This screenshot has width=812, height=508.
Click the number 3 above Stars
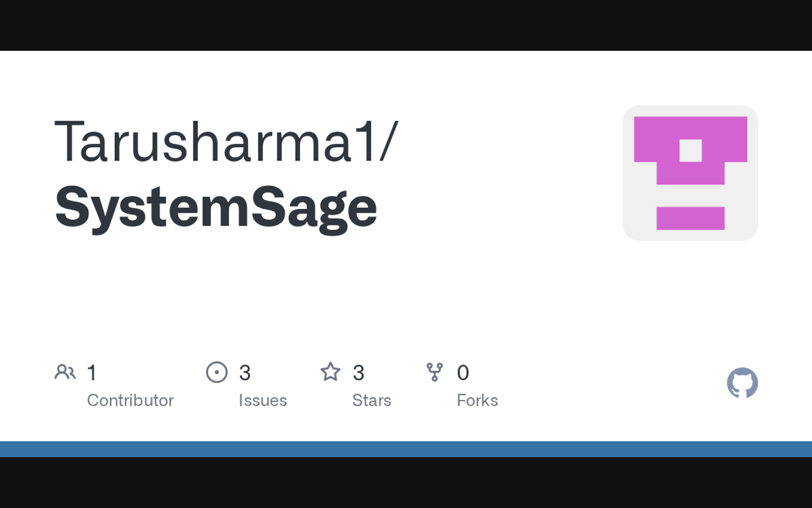[358, 373]
